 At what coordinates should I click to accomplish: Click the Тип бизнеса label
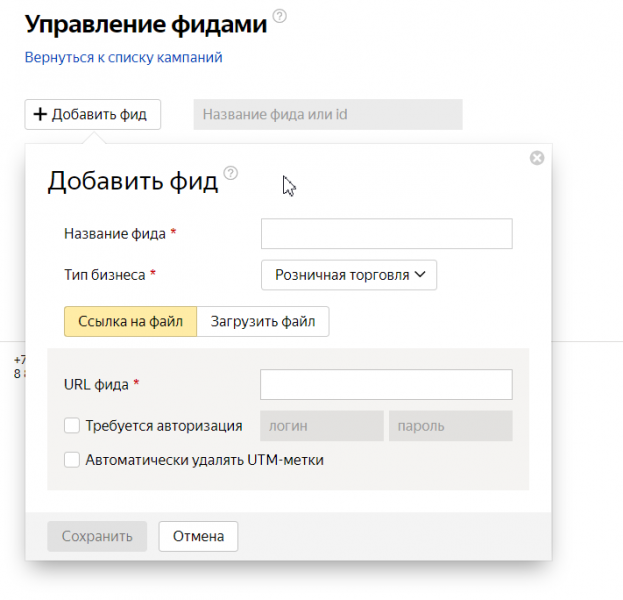coord(105,275)
